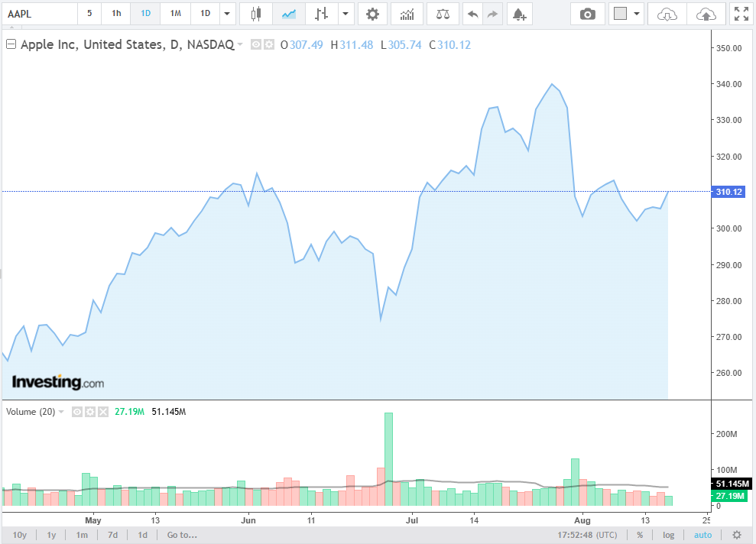The width and height of the screenshot is (756, 544).
Task: Open compare symbols scales icon
Action: pyautogui.click(x=443, y=15)
